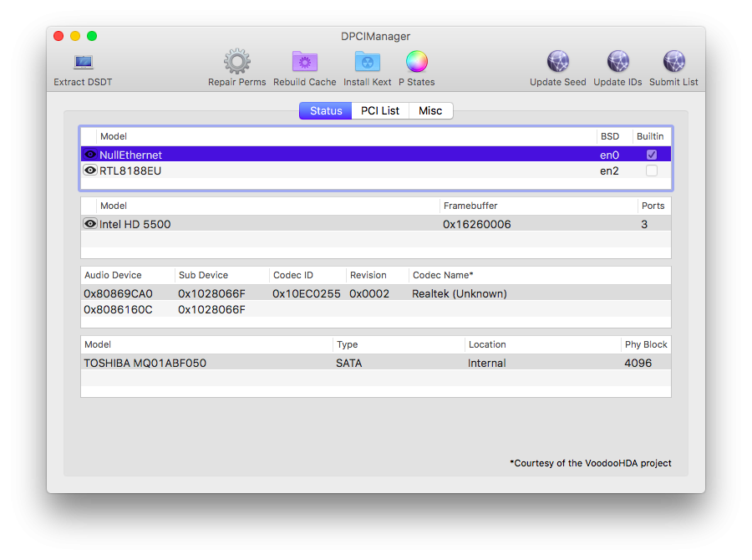
Task: Open Install Kext folder icon
Action: (x=368, y=61)
